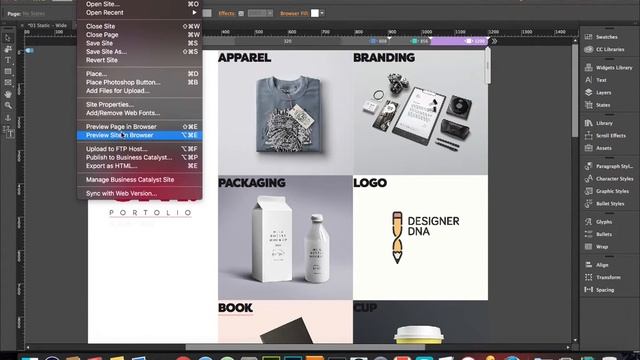Select the Selection tool in the toolbox
This screenshot has width=640, height=360.
[x=7, y=38]
